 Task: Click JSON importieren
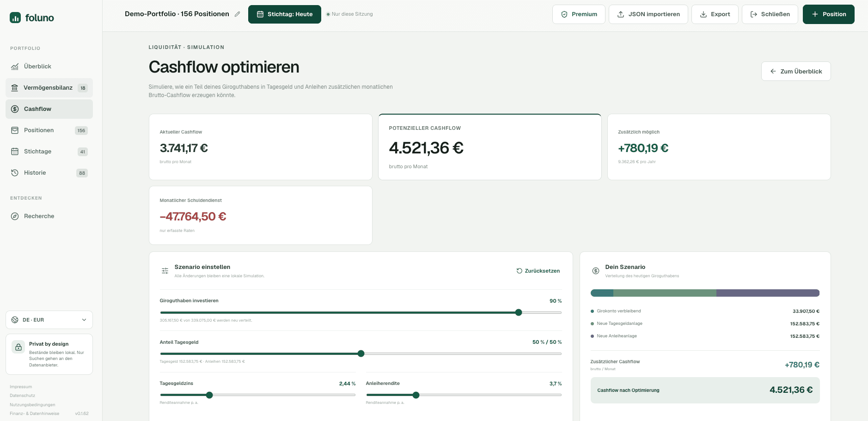[x=648, y=14]
